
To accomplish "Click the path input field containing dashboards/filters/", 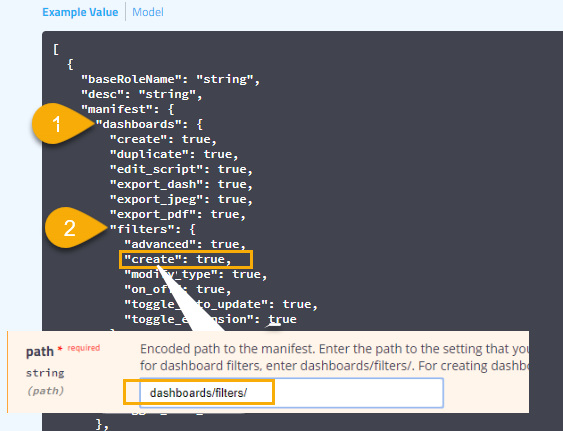I will click(x=291, y=393).
